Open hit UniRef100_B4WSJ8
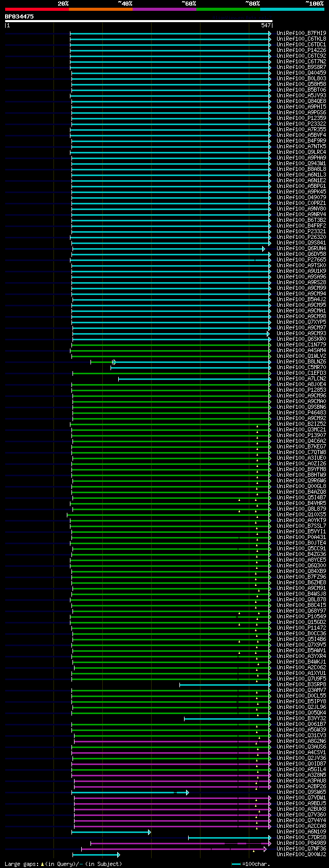 coord(301,594)
